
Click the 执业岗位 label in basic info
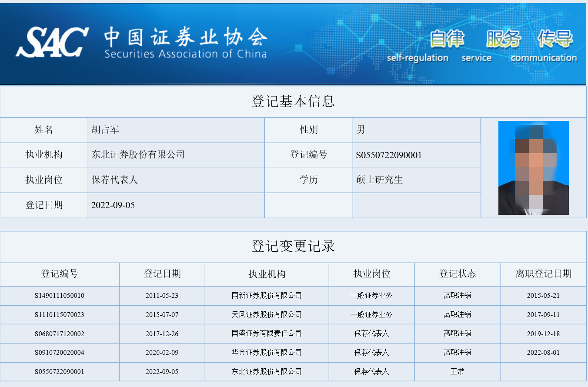pos(44,180)
